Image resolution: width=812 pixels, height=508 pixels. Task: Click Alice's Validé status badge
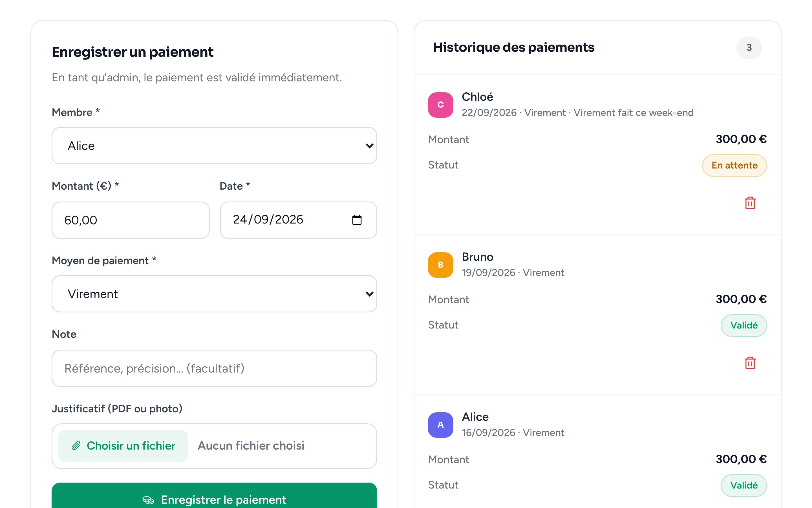tap(743, 485)
